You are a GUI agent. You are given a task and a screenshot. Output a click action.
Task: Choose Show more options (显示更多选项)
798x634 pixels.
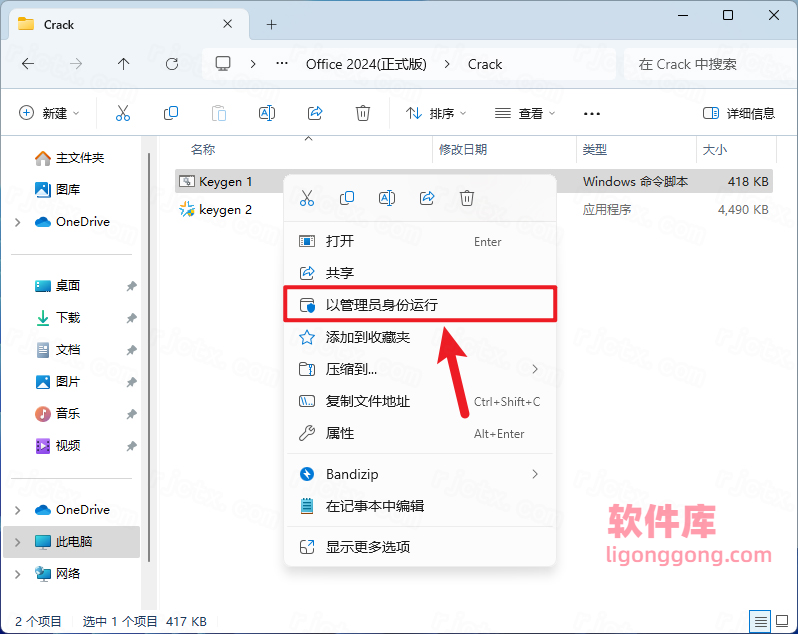[x=420, y=547]
